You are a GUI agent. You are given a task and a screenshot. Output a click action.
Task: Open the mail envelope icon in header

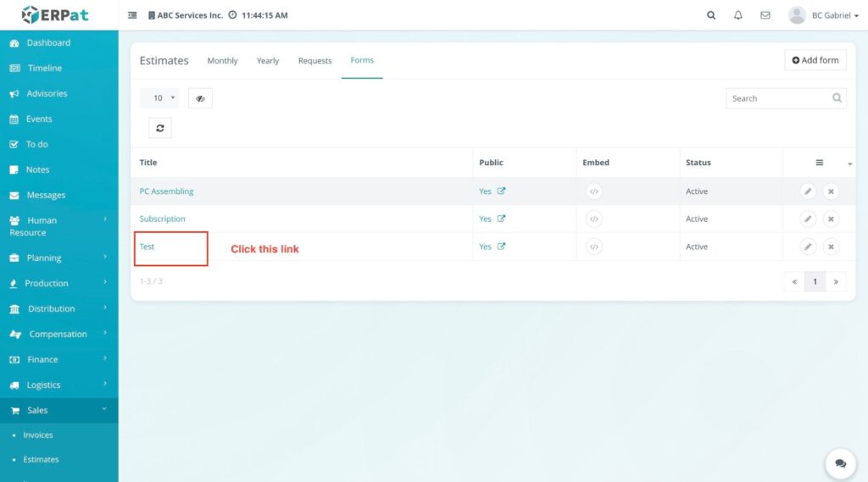click(x=765, y=15)
